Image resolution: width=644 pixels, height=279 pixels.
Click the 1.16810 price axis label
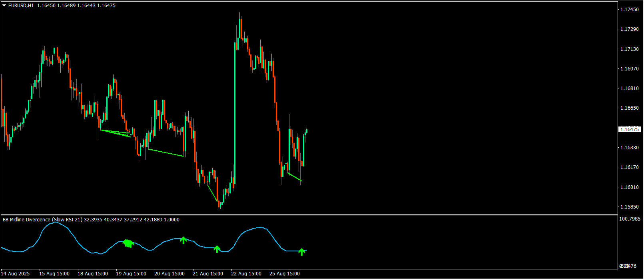[629, 88]
